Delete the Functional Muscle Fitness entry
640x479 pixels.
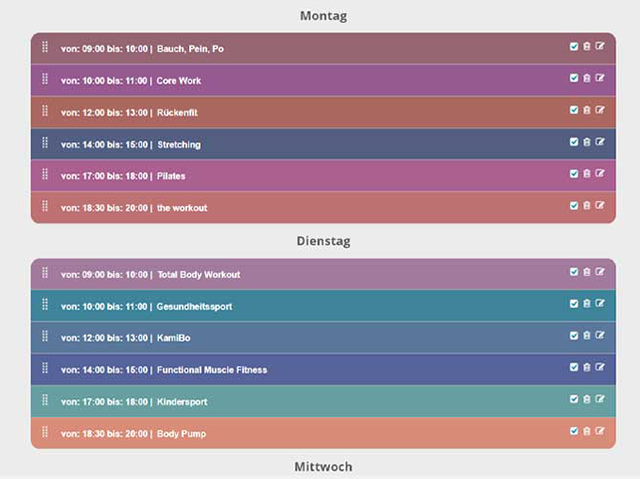[587, 367]
